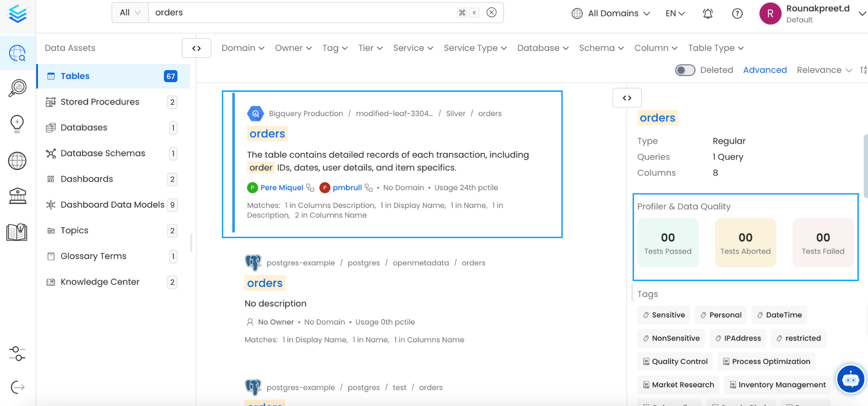The height and width of the screenshot is (406, 868).
Task: Select Stored Procedures asset type
Action: (113, 102)
